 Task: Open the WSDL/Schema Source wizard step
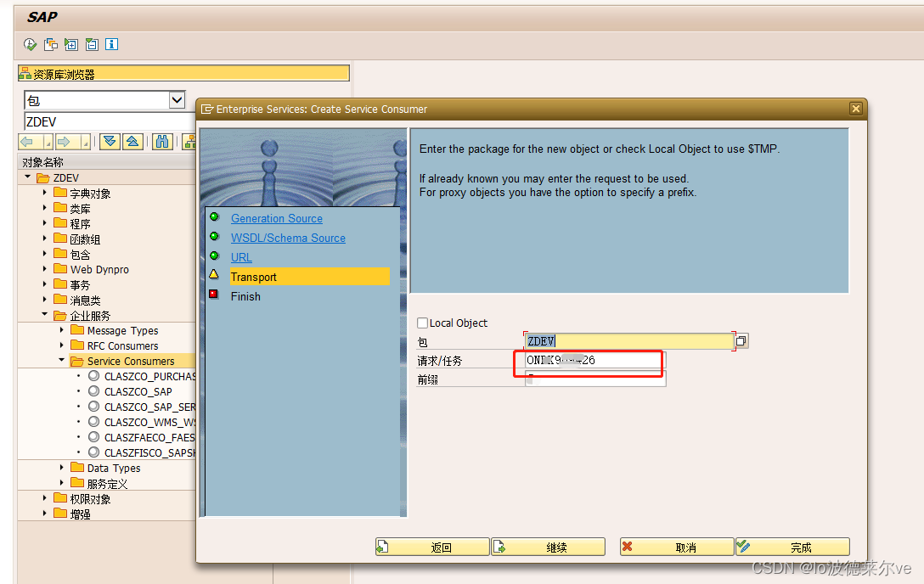click(288, 238)
